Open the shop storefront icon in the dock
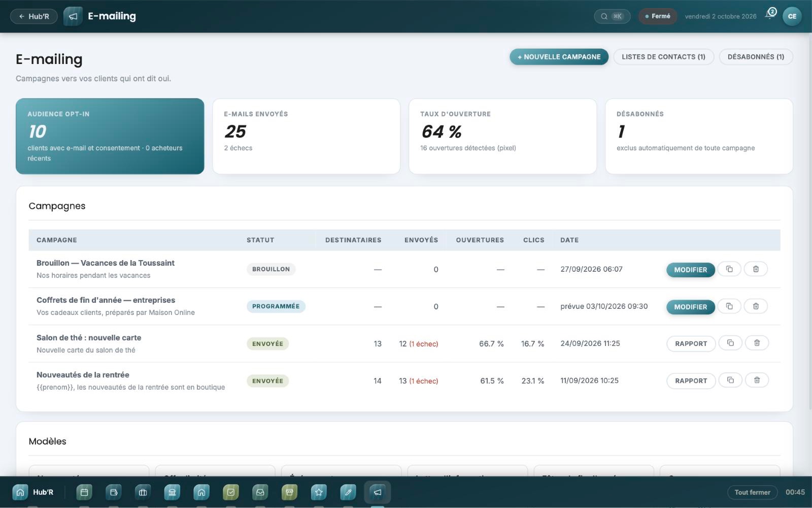 pos(289,492)
